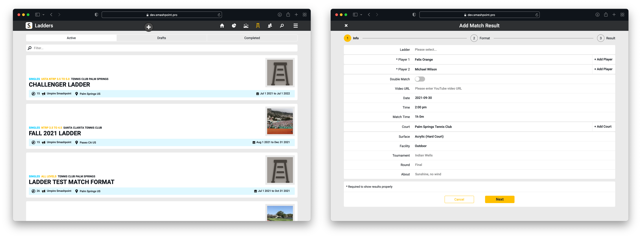Switch to the Completed tab

coord(252,38)
